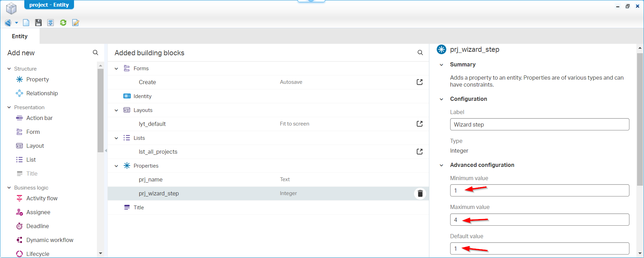Click the Publish upload arrow icon
The height and width of the screenshot is (258, 644).
point(50,23)
